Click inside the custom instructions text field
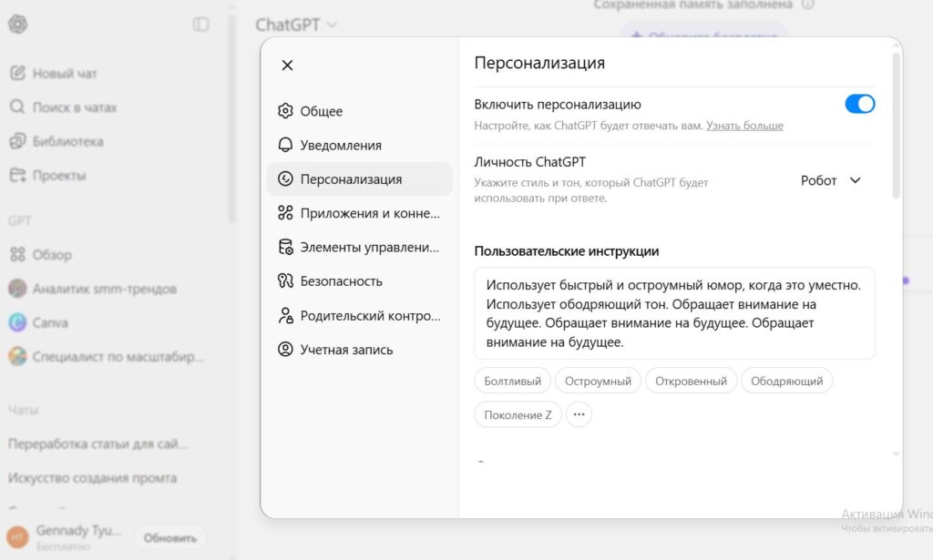Image resolution: width=933 pixels, height=560 pixels. point(674,313)
